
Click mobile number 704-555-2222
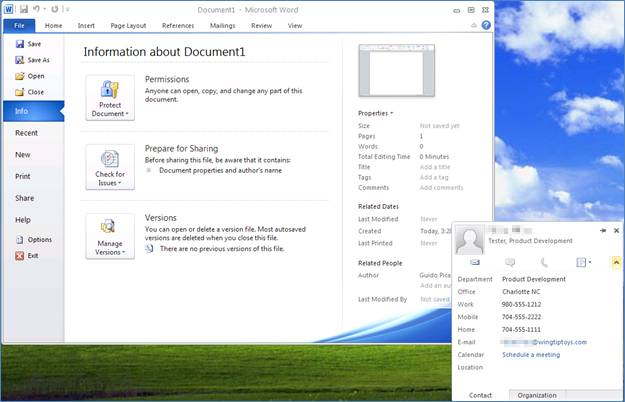521,317
